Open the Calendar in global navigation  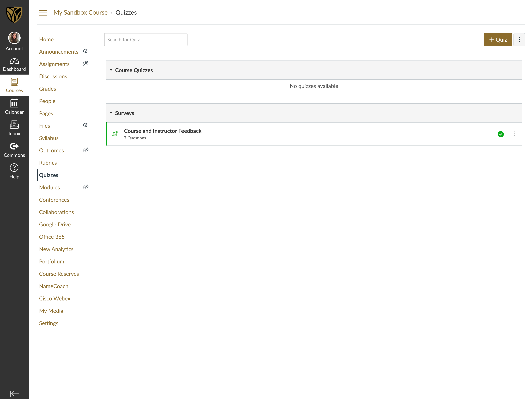click(x=14, y=107)
